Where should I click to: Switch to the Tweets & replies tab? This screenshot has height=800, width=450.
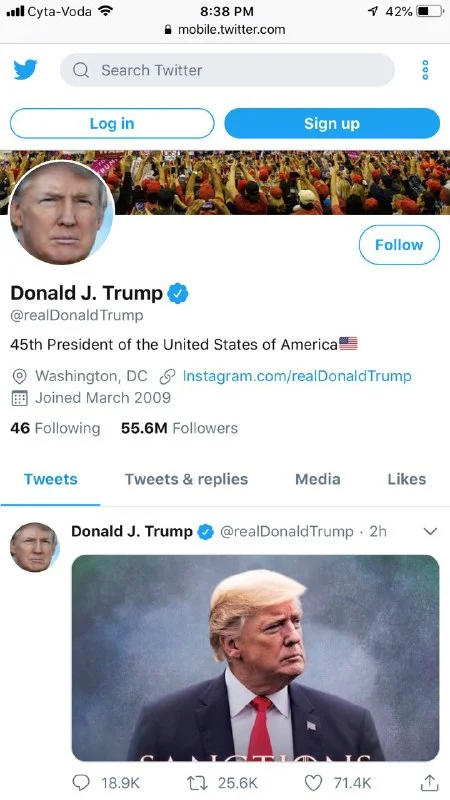click(x=186, y=479)
